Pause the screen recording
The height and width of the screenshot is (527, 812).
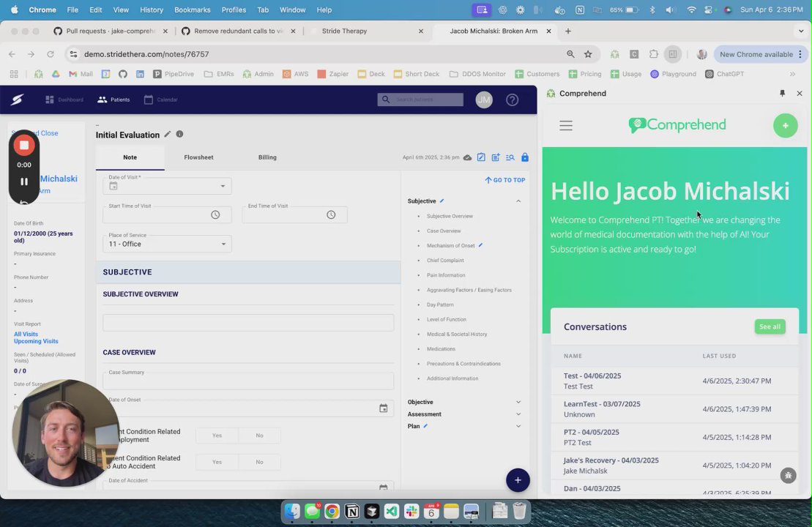pos(24,182)
